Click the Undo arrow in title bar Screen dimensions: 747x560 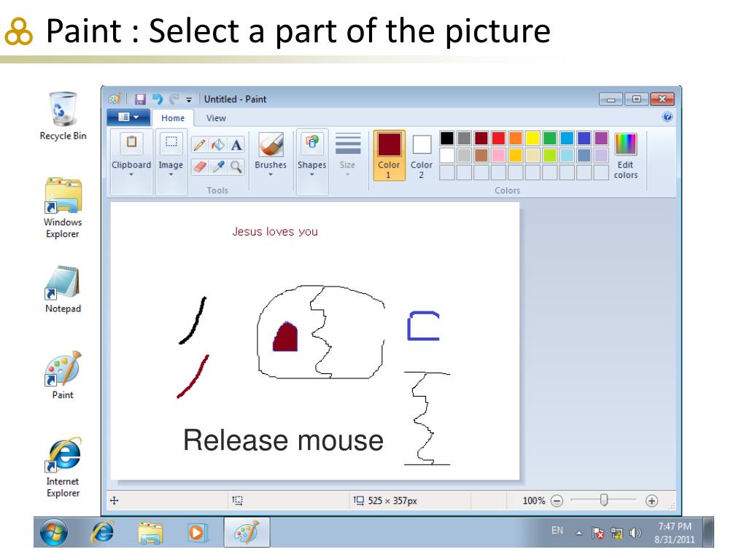158,99
